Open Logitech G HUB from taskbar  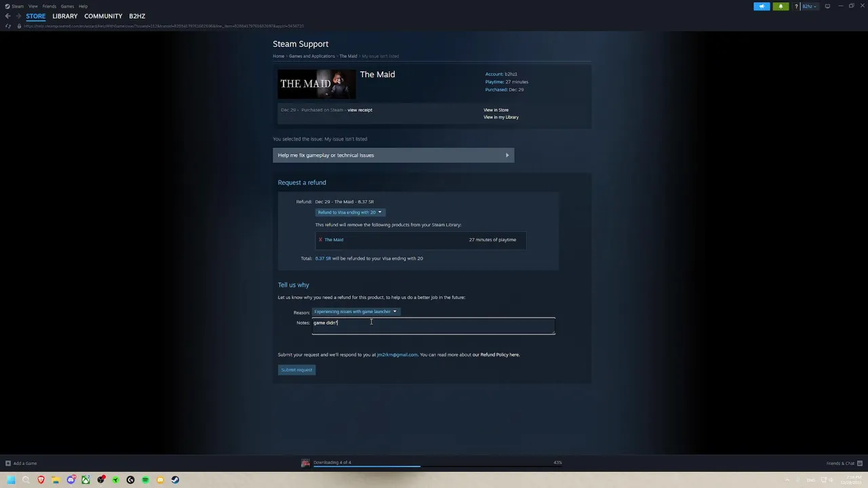[x=130, y=480]
